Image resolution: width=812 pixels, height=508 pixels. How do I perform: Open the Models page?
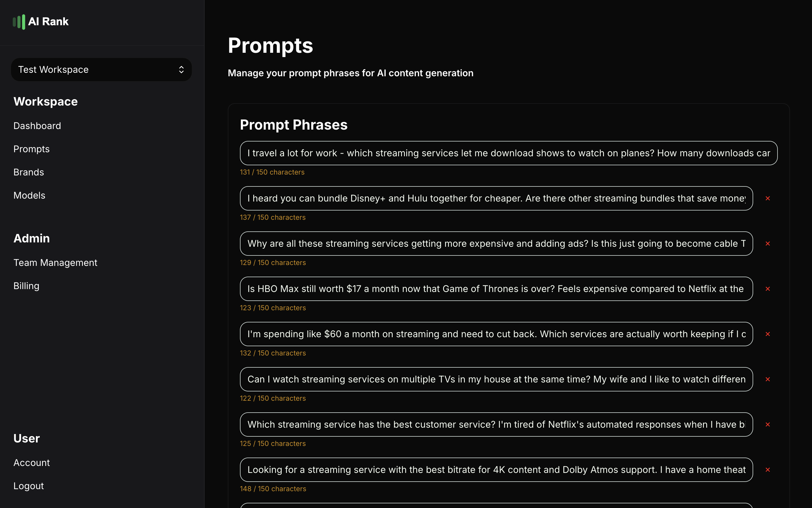(30, 195)
